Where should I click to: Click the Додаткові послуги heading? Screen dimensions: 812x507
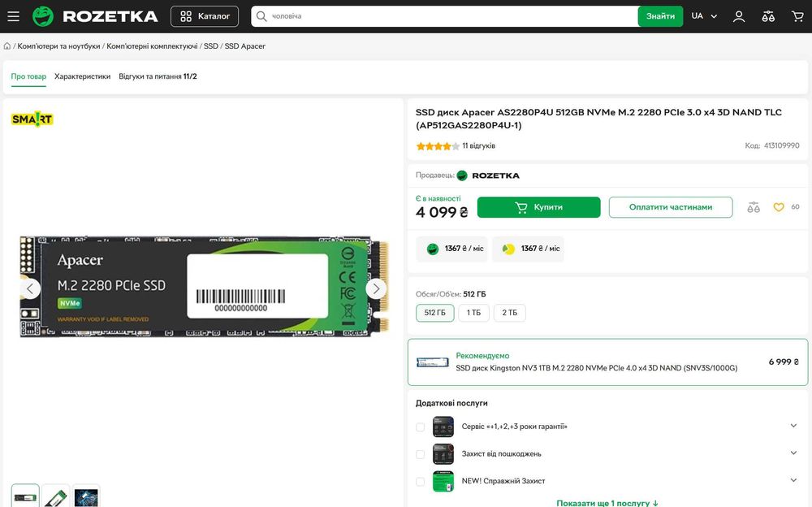[x=451, y=403]
